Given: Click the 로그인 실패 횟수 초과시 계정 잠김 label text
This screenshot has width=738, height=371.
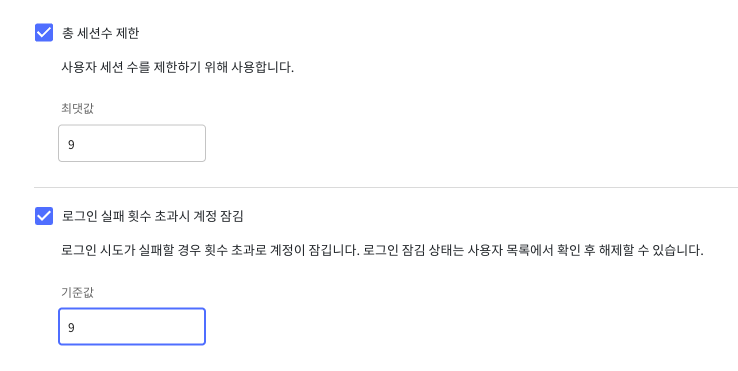Looking at the screenshot, I should tap(152, 216).
